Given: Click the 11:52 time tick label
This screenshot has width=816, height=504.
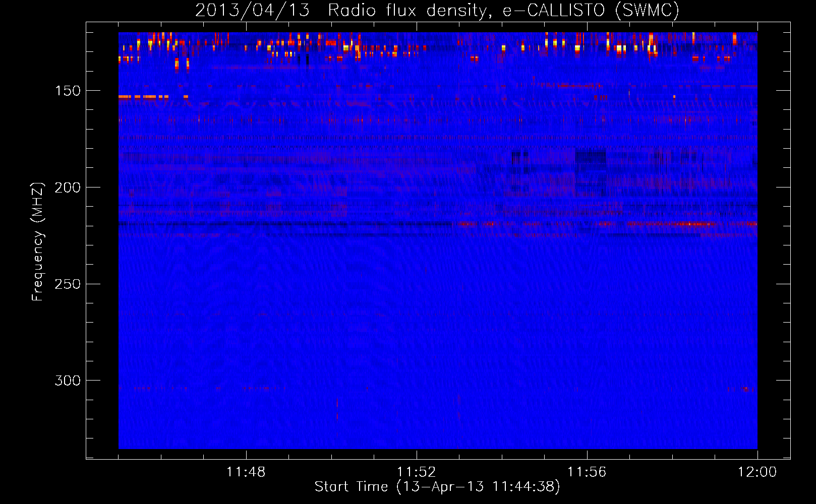Looking at the screenshot, I should [x=417, y=472].
